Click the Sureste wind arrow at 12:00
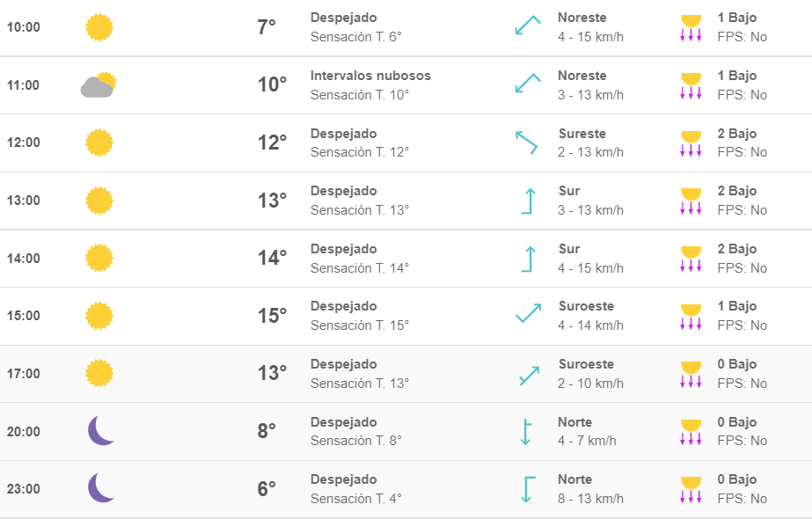812x519 pixels. coord(527,143)
